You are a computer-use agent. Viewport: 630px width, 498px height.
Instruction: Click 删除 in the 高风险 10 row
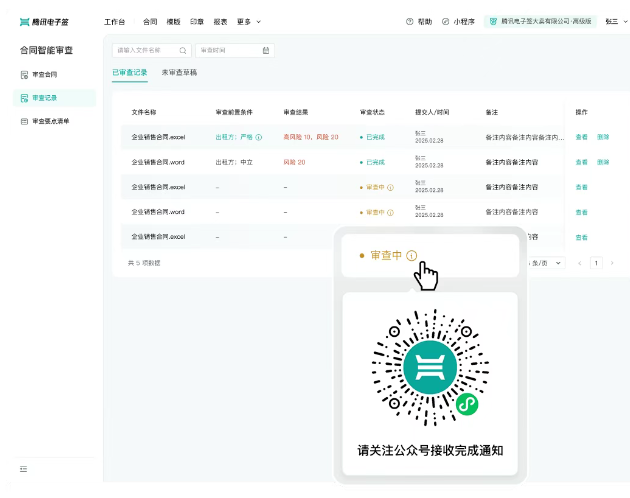(x=603, y=137)
